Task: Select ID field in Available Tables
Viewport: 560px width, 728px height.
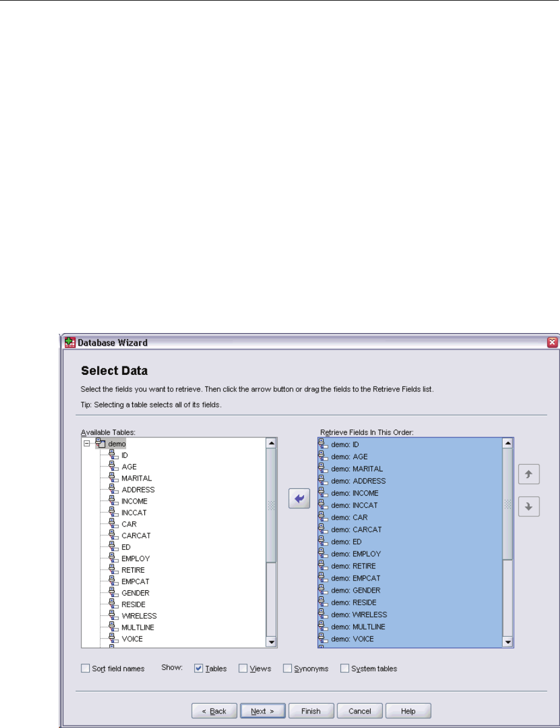Action: (124, 455)
